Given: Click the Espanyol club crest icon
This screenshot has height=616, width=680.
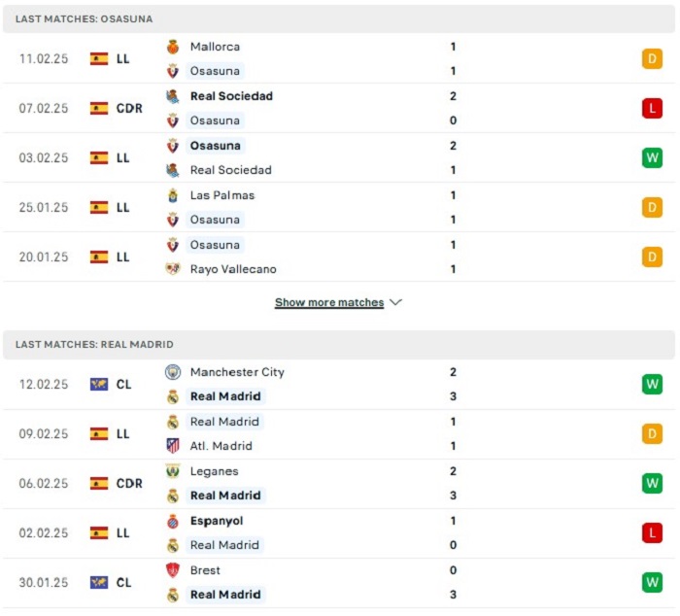Looking at the screenshot, I should click(173, 521).
